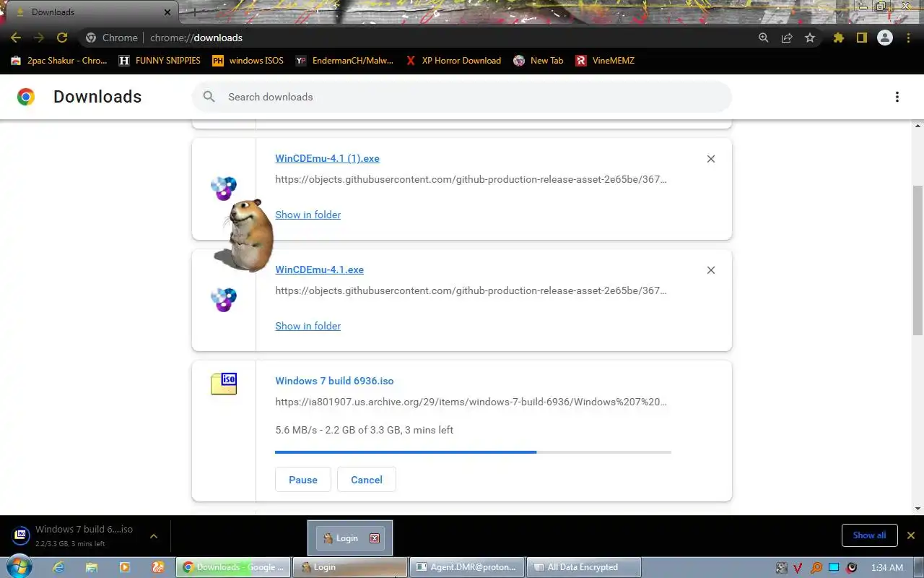Open the windows ISOS bookmark
The image size is (924, 578).
point(248,61)
